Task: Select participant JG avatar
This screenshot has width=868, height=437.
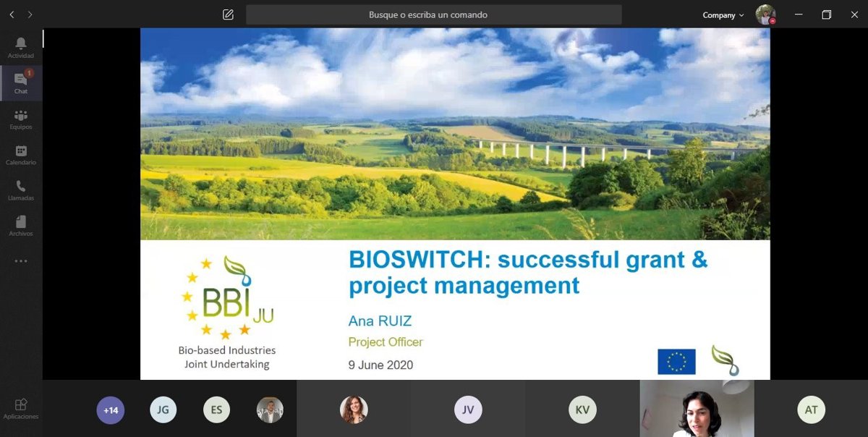Action: click(x=163, y=410)
